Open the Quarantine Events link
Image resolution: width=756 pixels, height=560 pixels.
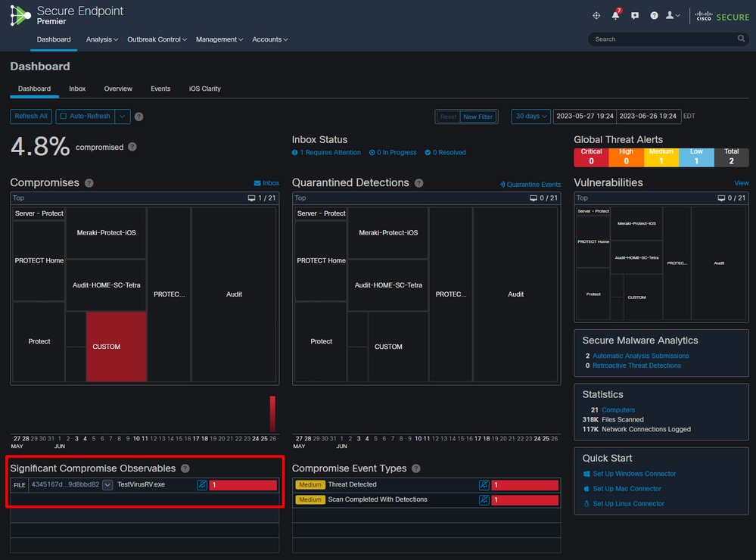[x=530, y=184]
